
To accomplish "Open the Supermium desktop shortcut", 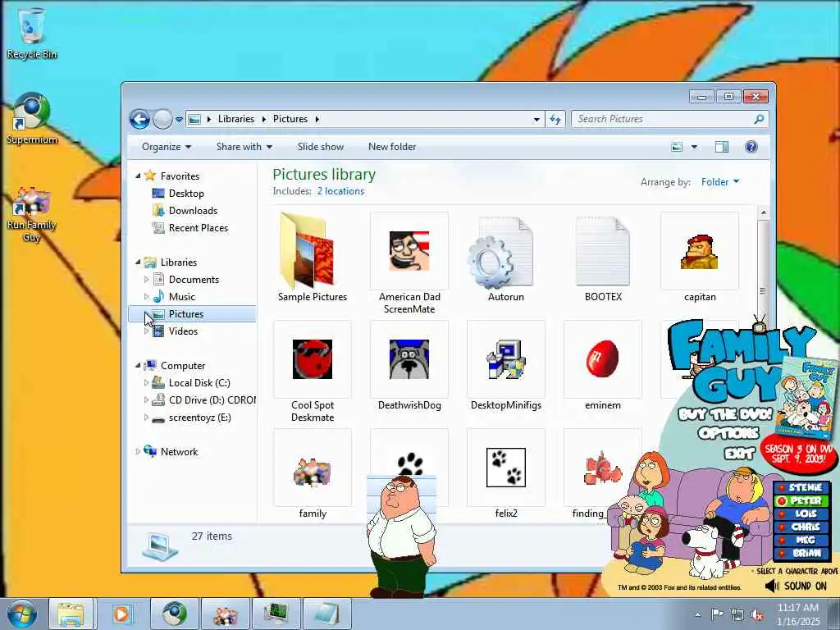I will pos(32,119).
